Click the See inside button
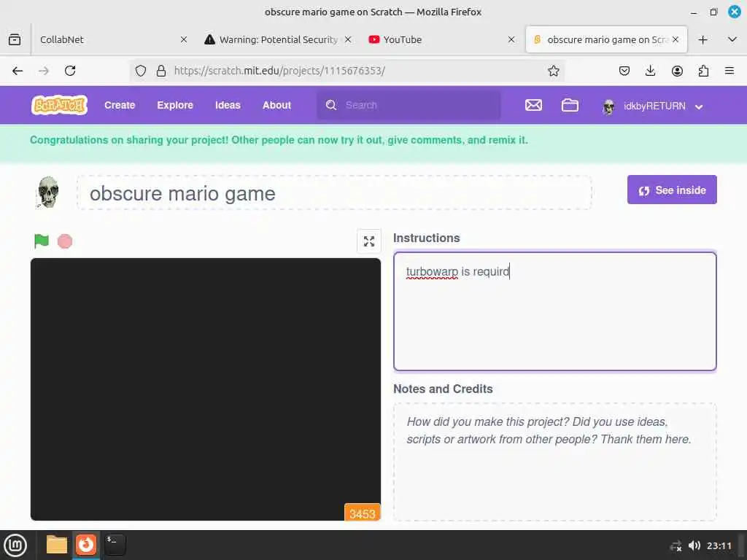Screen dimensions: 747x560 click(x=672, y=190)
